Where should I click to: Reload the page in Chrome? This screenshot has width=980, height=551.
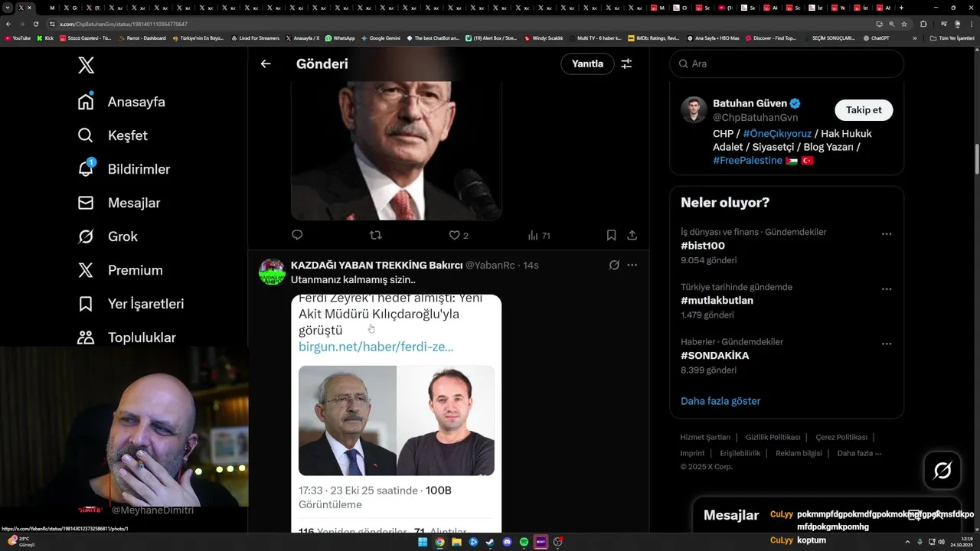(36, 24)
